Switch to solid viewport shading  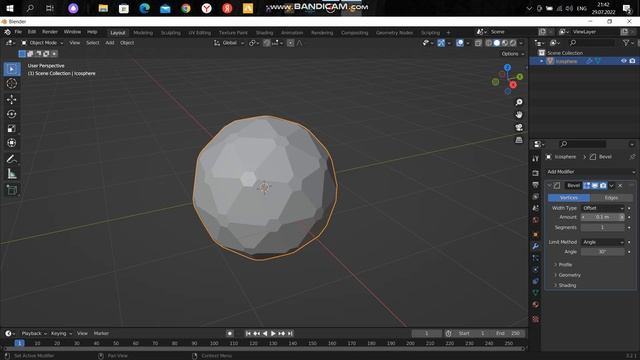[497, 43]
